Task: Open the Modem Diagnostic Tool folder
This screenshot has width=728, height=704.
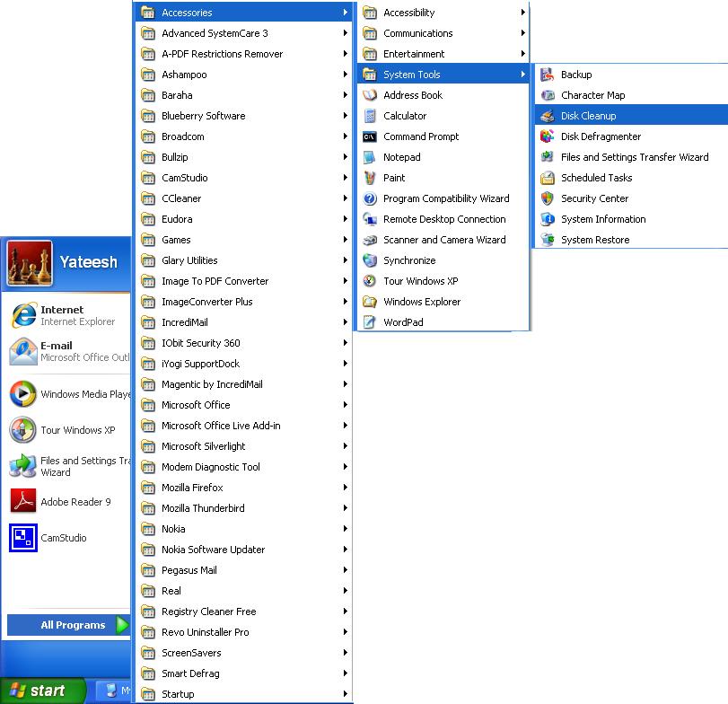Action: click(x=244, y=467)
